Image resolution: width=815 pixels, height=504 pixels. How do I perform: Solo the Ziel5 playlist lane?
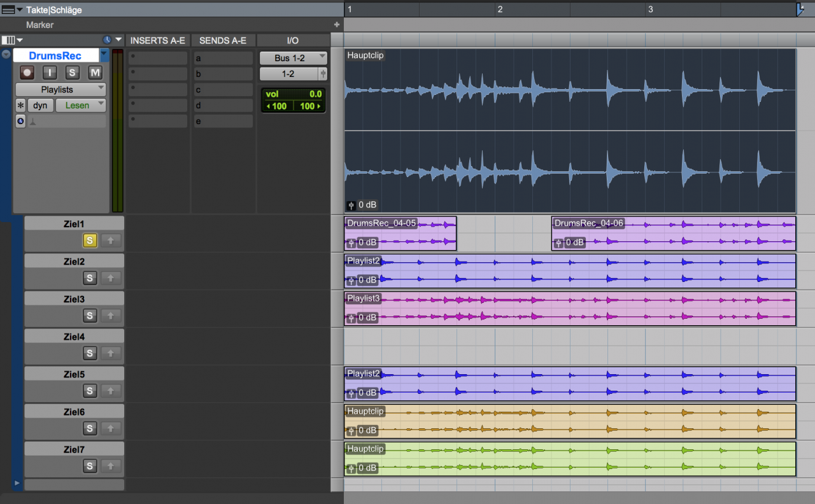coord(90,391)
